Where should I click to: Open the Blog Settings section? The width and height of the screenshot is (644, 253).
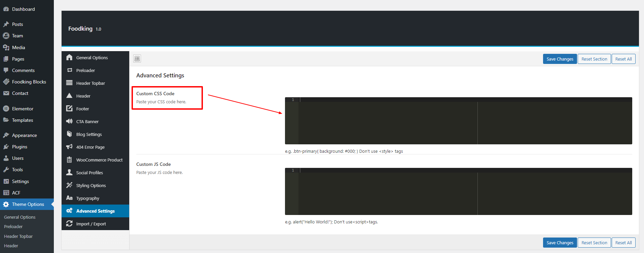[x=89, y=134]
